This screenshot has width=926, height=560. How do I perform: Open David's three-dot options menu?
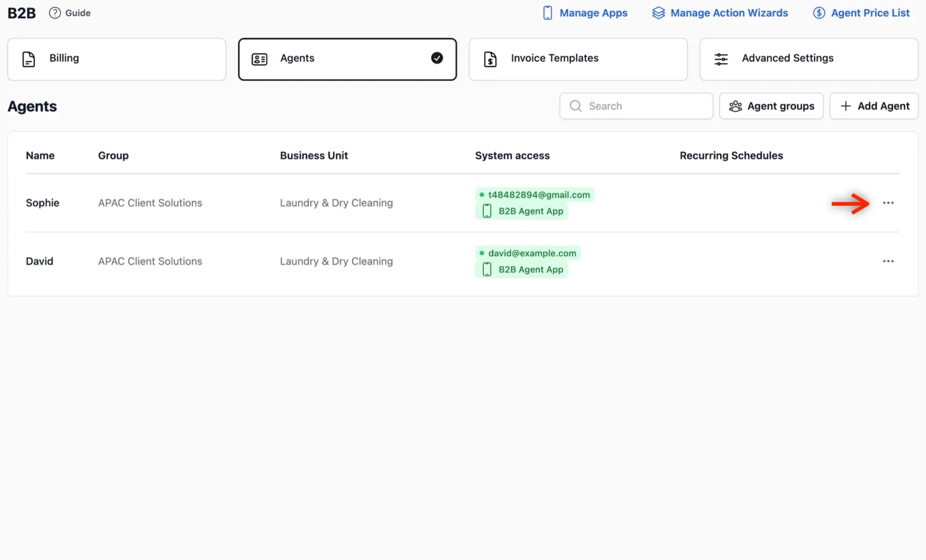point(888,261)
